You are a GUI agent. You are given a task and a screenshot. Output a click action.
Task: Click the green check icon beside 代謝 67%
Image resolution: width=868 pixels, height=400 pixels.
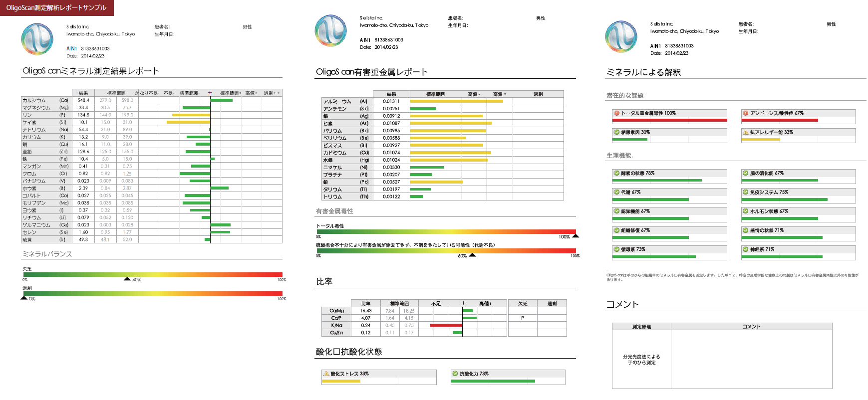[x=617, y=192]
